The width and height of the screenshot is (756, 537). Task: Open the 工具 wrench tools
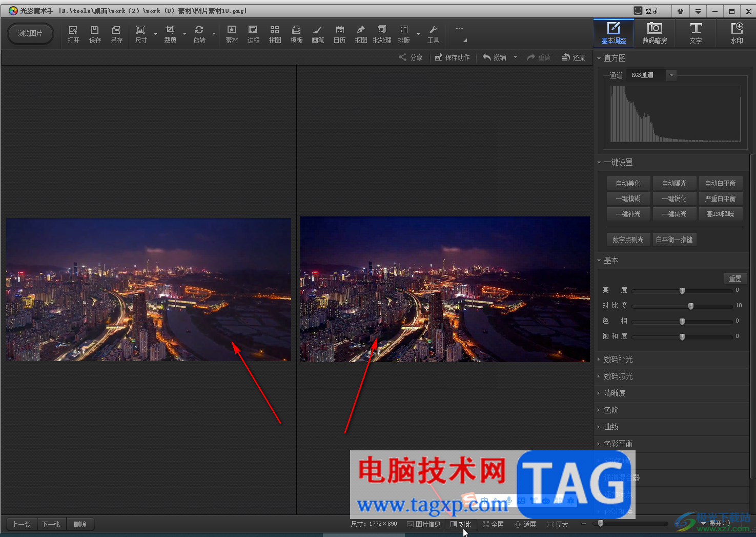[x=433, y=34]
